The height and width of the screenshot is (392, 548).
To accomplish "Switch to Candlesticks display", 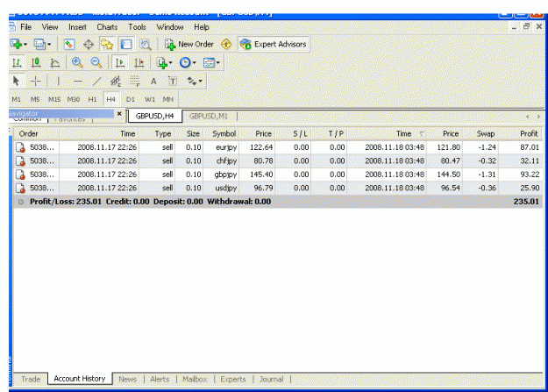I will (x=36, y=63).
